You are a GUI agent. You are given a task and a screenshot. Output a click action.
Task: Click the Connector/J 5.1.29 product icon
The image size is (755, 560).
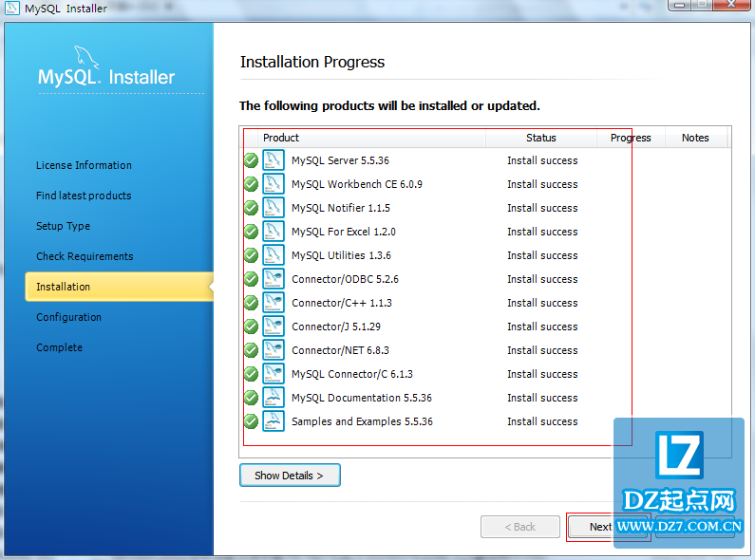click(273, 327)
